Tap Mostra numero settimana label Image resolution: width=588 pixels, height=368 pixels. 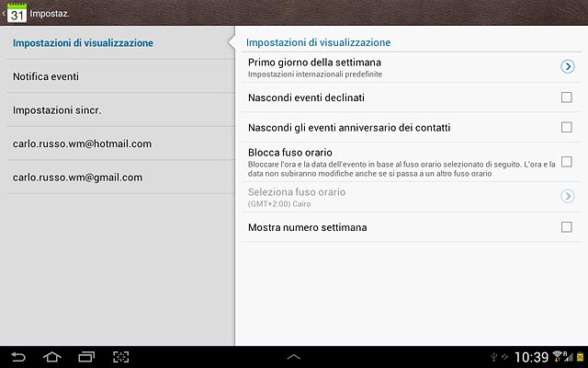click(x=308, y=227)
